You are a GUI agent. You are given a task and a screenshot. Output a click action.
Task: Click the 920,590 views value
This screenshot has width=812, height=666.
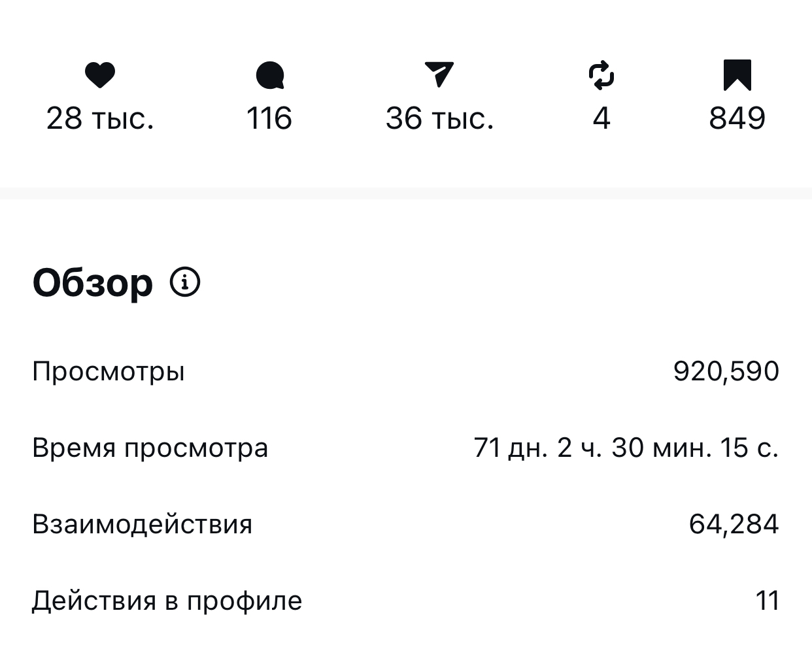726,372
